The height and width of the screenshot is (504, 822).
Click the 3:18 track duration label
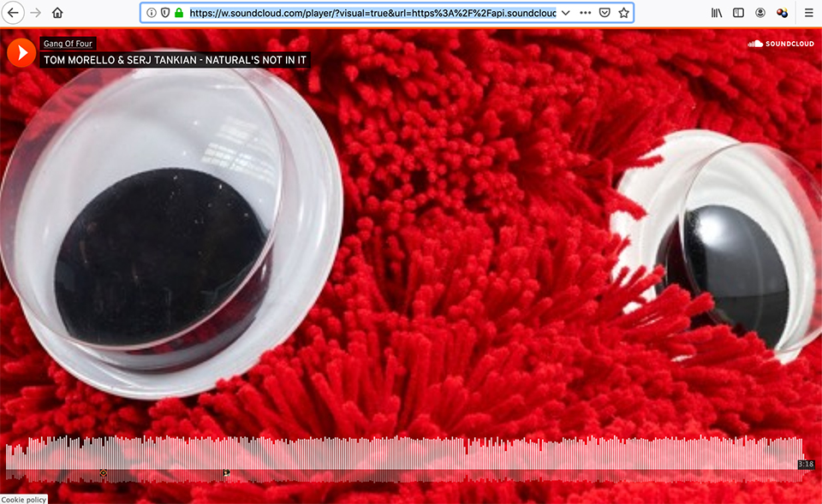(806, 464)
